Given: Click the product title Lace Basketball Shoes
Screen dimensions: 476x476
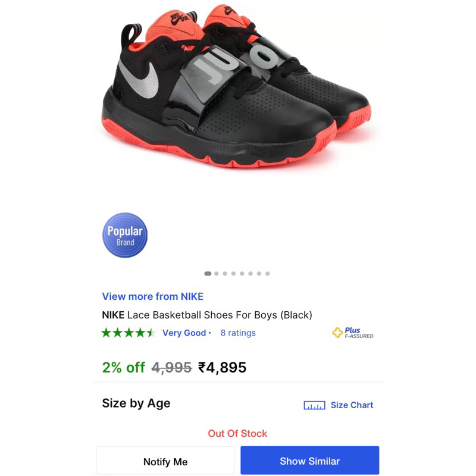Looking at the screenshot, I should click(x=207, y=315).
